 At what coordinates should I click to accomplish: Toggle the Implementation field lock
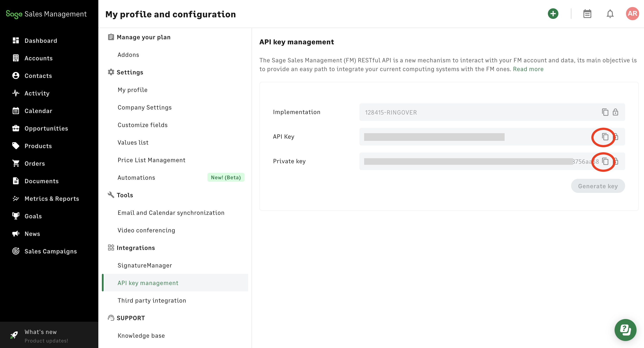[x=615, y=112]
